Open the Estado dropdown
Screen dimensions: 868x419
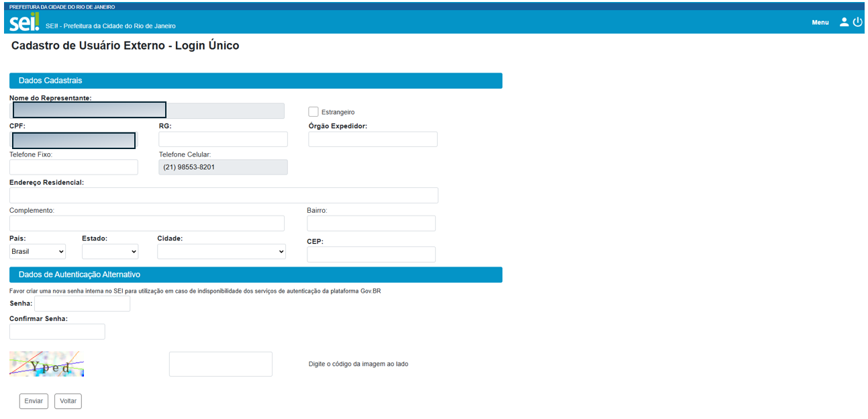[x=110, y=252]
